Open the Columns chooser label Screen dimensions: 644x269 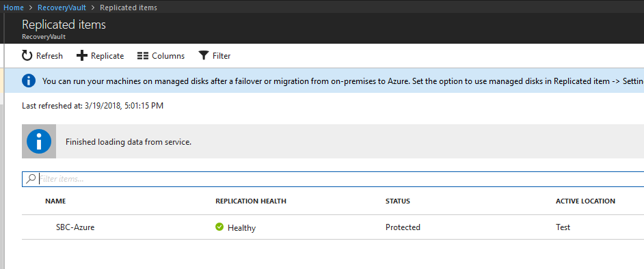point(168,56)
